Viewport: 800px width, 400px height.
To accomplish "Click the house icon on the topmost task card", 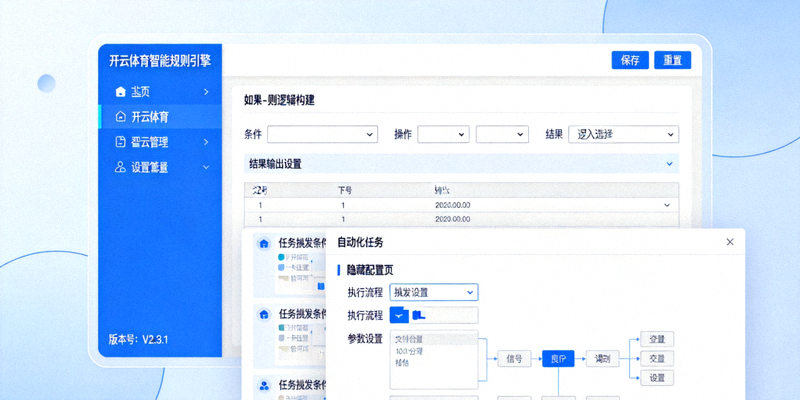I will click(x=264, y=243).
